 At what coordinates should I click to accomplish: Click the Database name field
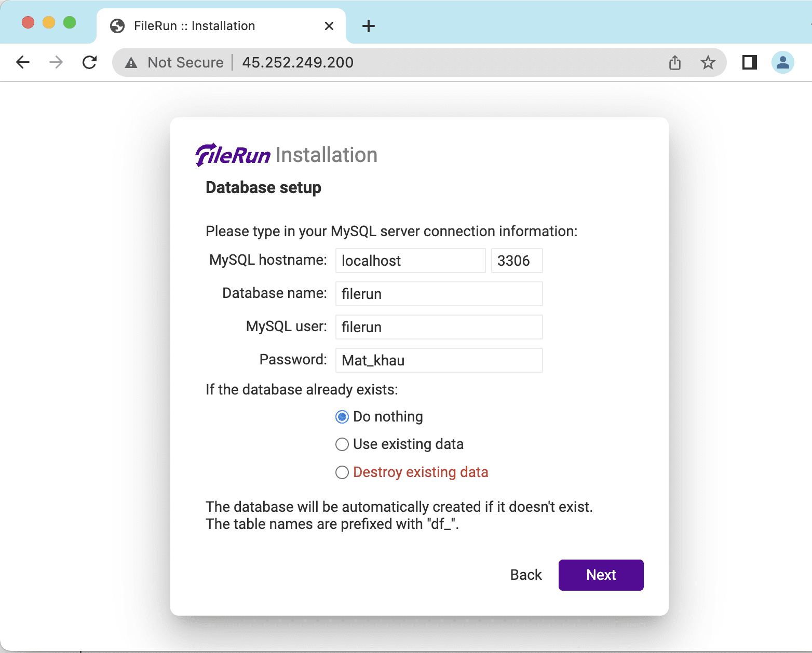(x=439, y=294)
